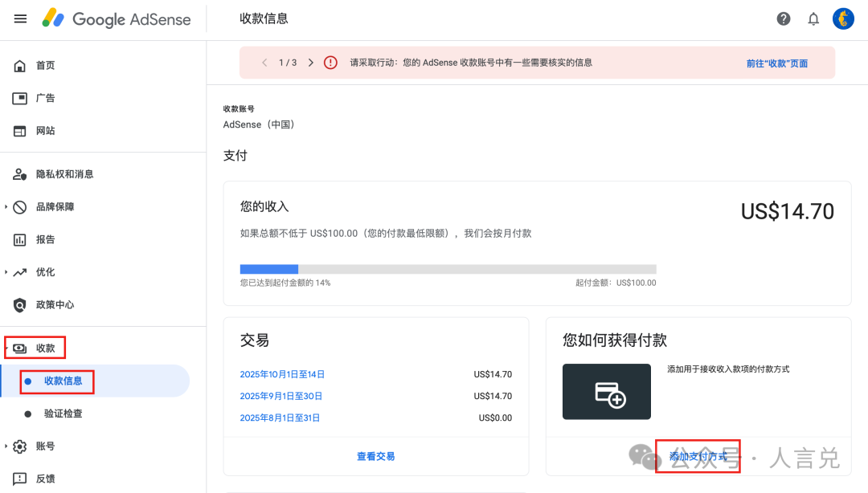Open 隐私权和消息 in the sidebar
Image resolution: width=868 pixels, height=493 pixels.
[x=65, y=174]
